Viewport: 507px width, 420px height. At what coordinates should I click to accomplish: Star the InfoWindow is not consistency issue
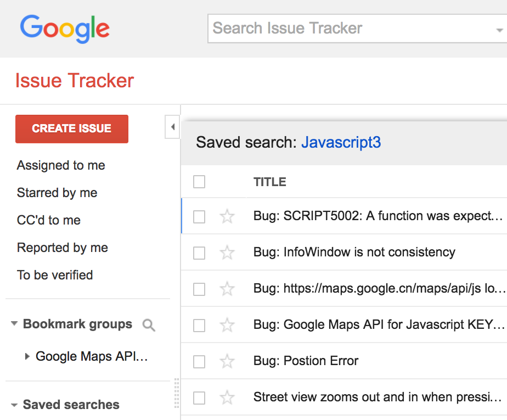tap(227, 253)
